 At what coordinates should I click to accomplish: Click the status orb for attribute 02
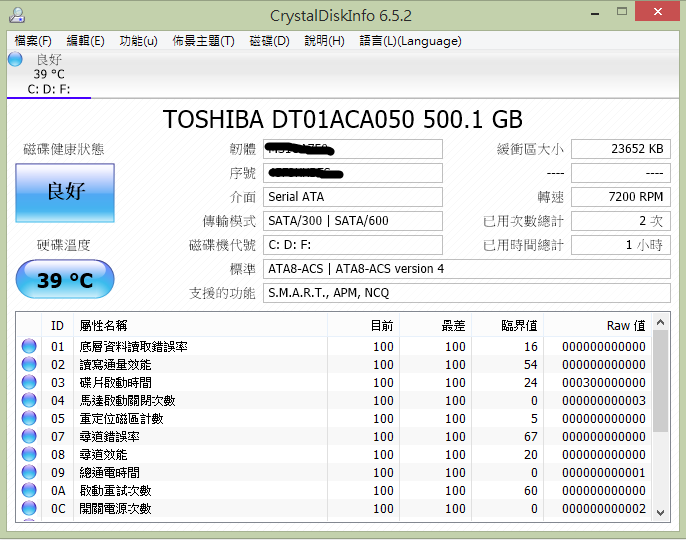point(29,364)
